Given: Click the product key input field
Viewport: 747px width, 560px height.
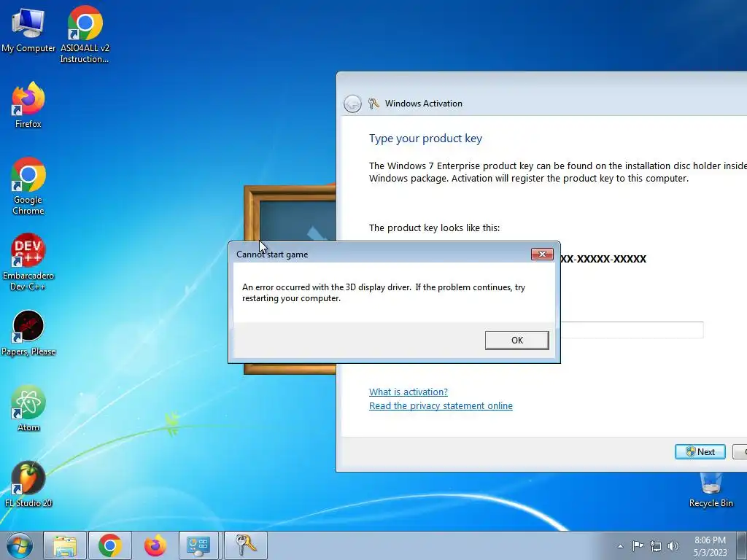Looking at the screenshot, I should coord(631,330).
